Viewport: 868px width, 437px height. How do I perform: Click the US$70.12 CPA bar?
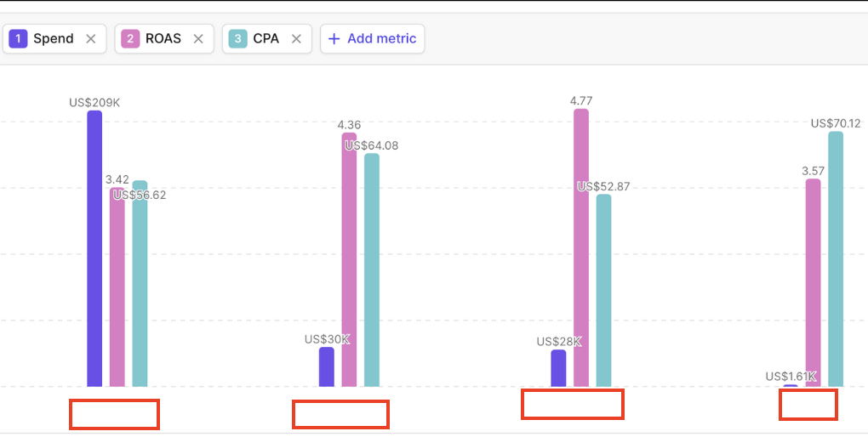pos(836,258)
